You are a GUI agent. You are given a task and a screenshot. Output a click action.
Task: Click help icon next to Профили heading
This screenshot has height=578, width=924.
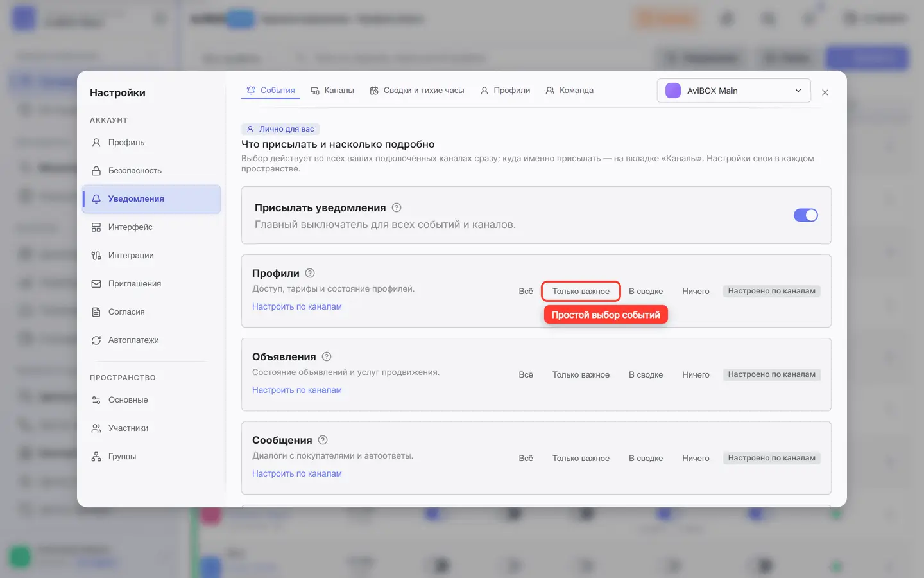[310, 273]
